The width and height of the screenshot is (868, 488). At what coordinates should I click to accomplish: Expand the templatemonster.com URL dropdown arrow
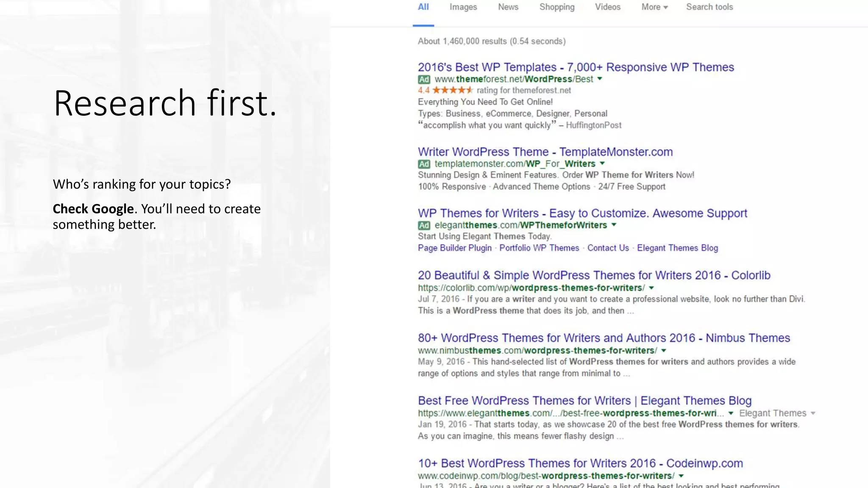click(x=602, y=164)
